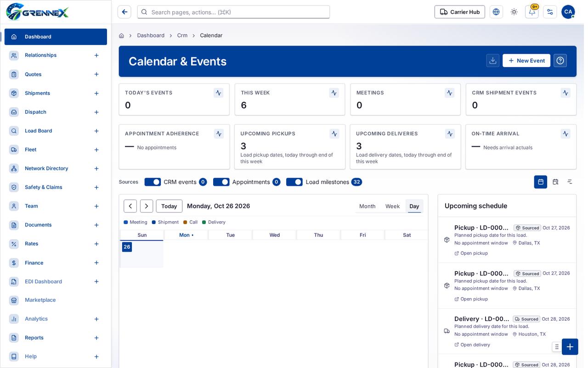Switch to calendar grid view icon

pos(541,182)
